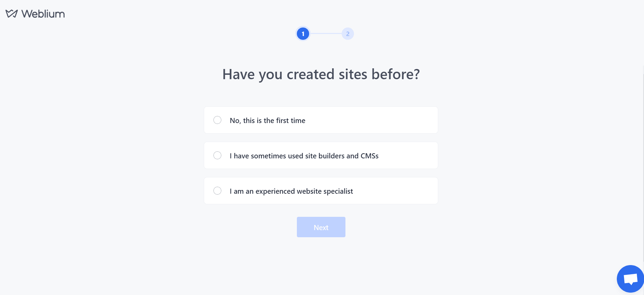The height and width of the screenshot is (295, 644).
Task: Click the radio circle on the last option
Action: [217, 191]
